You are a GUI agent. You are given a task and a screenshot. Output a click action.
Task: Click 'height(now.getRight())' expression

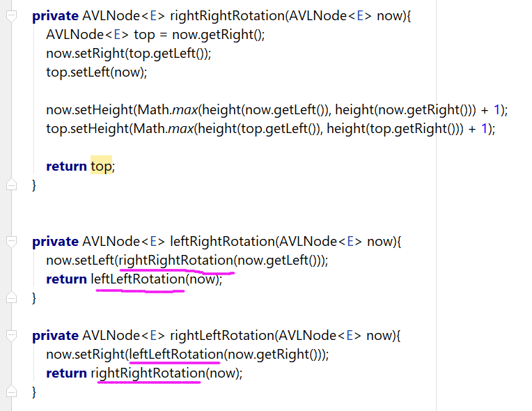403,110
